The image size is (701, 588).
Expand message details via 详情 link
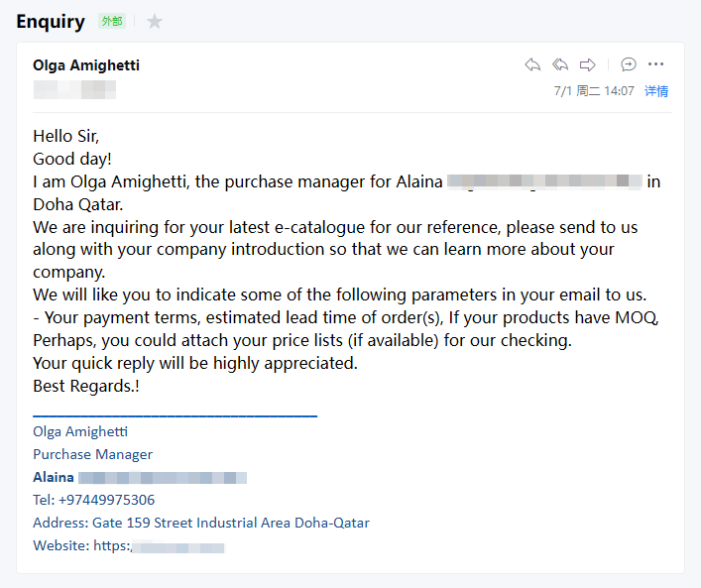pyautogui.click(x=656, y=91)
